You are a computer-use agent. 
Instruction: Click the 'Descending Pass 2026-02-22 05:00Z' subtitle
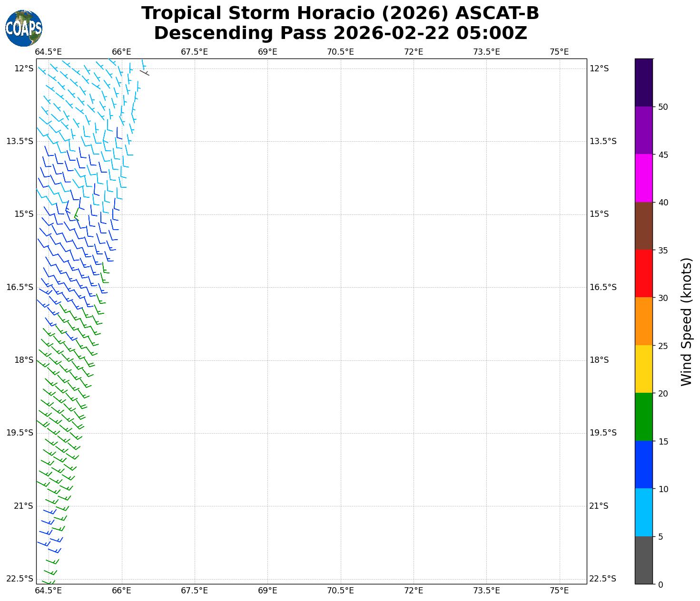[340, 33]
